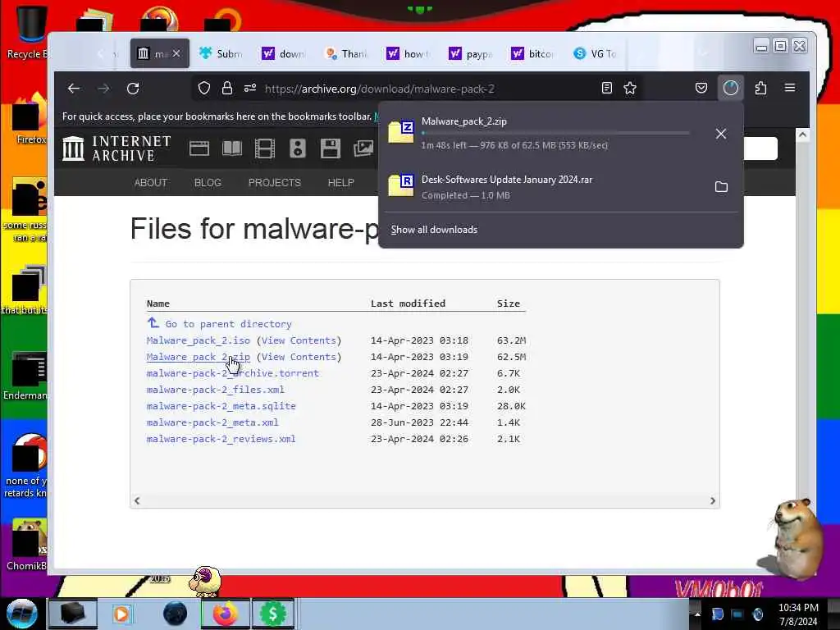Click file listing scroll left arrow
The image size is (840, 630).
point(137,500)
